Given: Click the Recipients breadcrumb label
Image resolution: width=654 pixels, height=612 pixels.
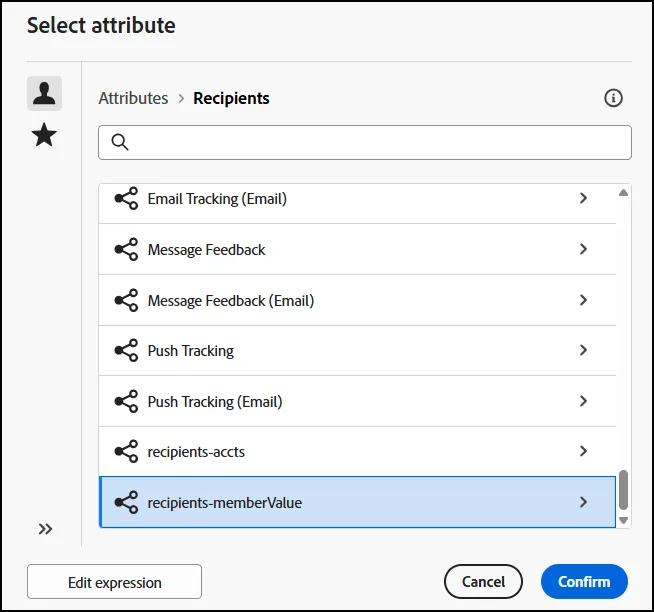Looking at the screenshot, I should [x=231, y=98].
